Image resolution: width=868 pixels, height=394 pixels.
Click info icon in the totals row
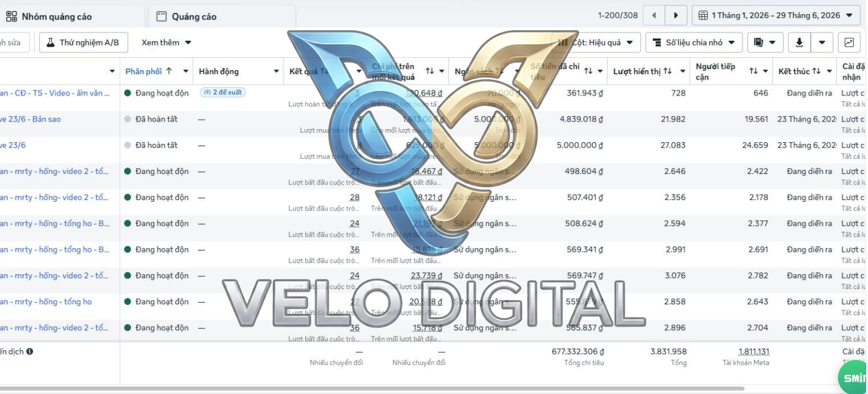29,352
